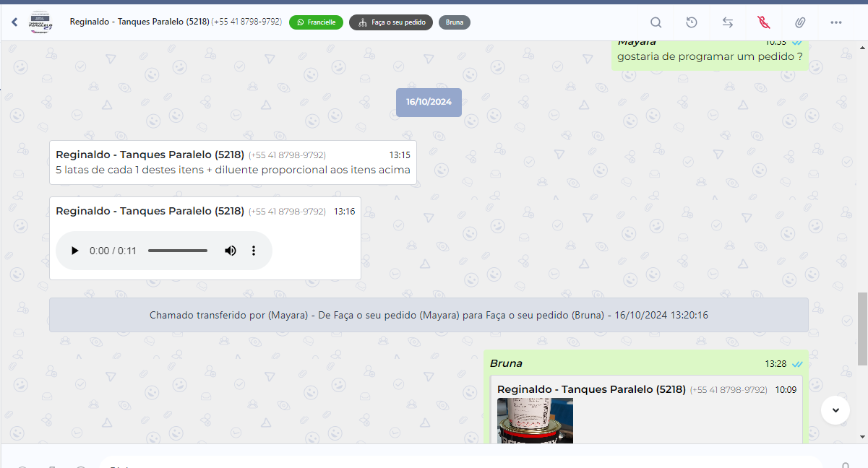The height and width of the screenshot is (468, 868).
Task: Open conversation history clock icon
Action: tap(692, 22)
